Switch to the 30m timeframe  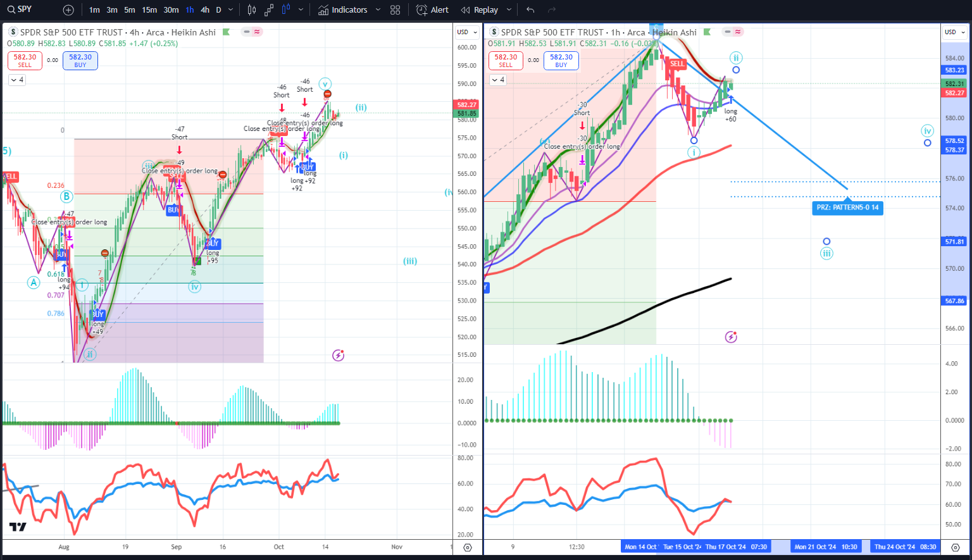point(171,10)
